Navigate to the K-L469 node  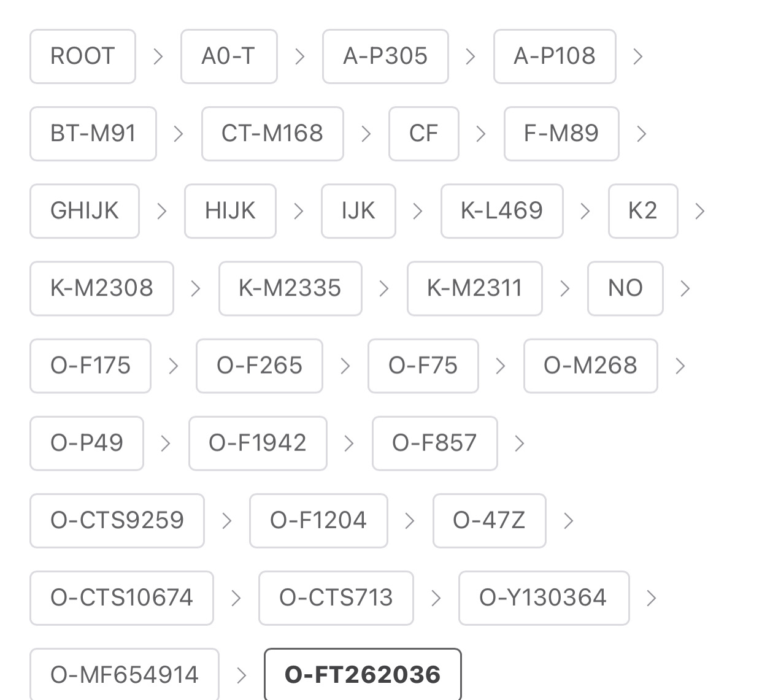pyautogui.click(x=501, y=211)
